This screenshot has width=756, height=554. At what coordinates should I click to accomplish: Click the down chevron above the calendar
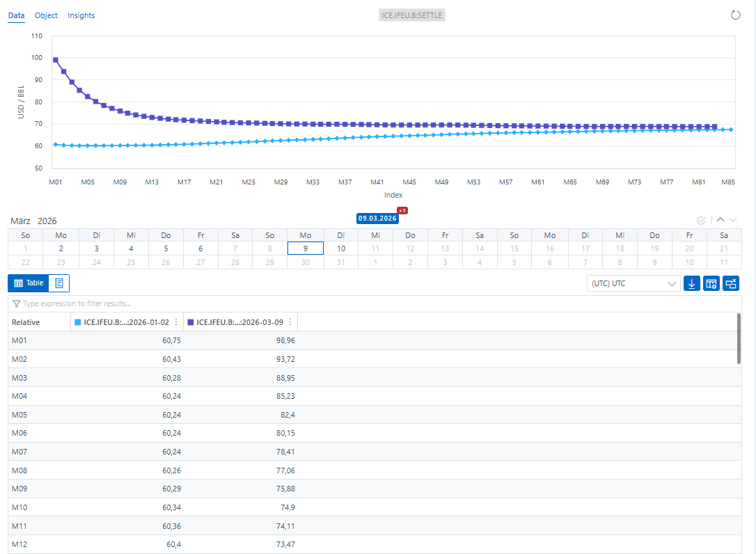pos(732,220)
